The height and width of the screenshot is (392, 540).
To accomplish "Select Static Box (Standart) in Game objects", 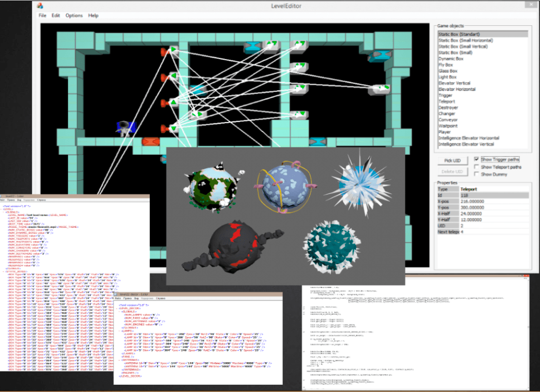I will (483, 34).
